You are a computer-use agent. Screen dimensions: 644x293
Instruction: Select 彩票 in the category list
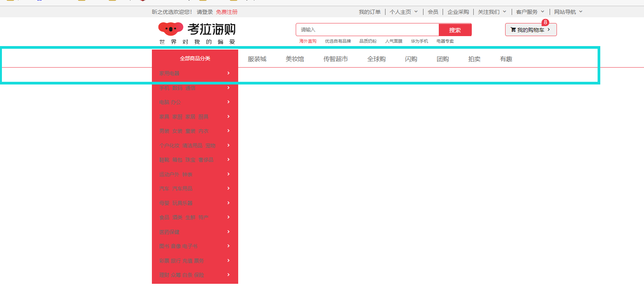pyautogui.click(x=164, y=261)
